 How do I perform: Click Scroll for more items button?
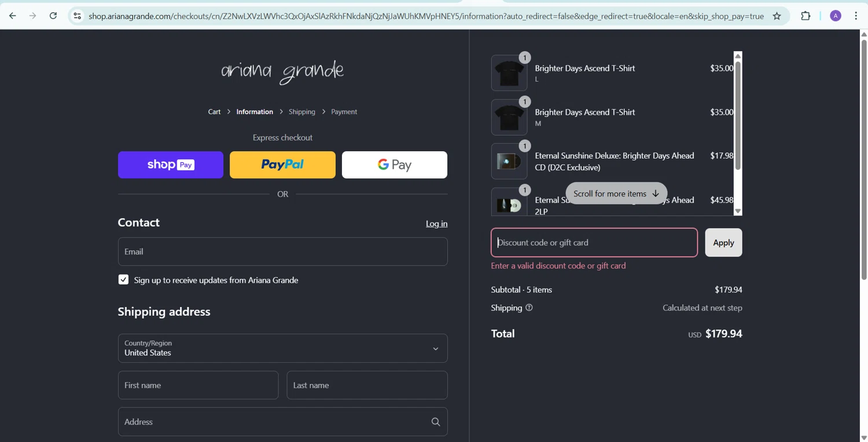coord(616,193)
